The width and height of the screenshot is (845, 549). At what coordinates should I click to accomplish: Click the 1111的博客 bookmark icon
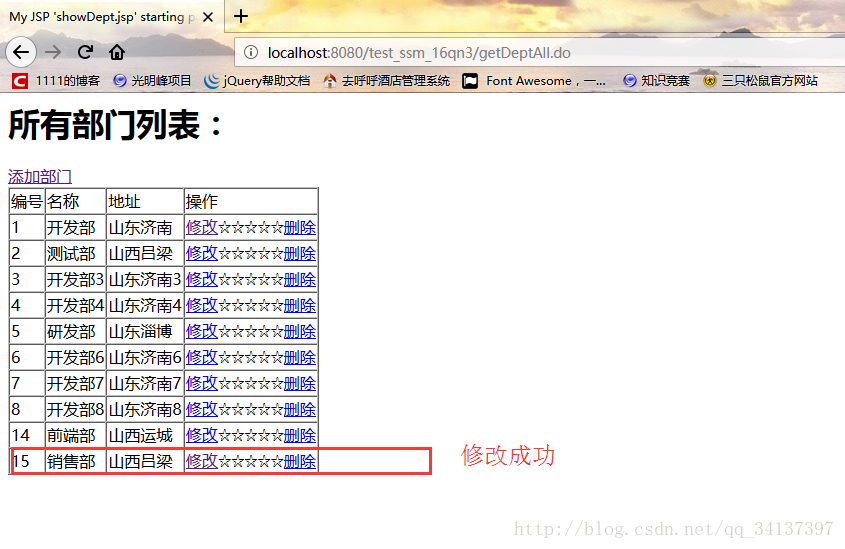click(20, 81)
